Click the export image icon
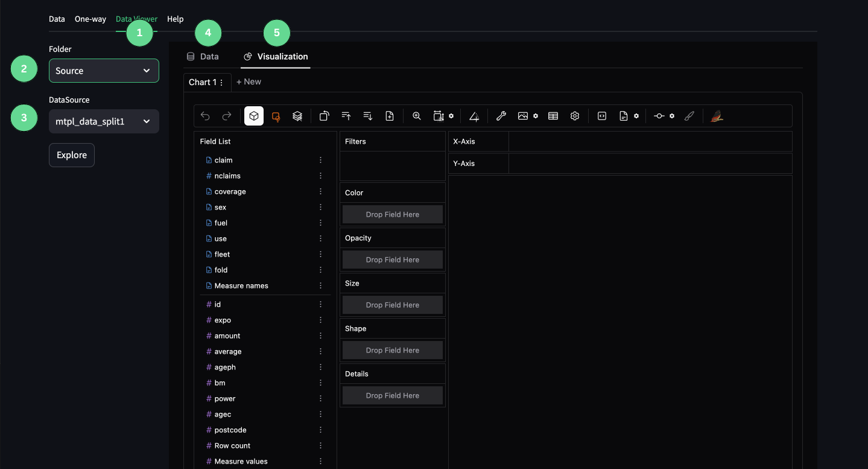Viewport: 868px width, 469px height. (523, 116)
